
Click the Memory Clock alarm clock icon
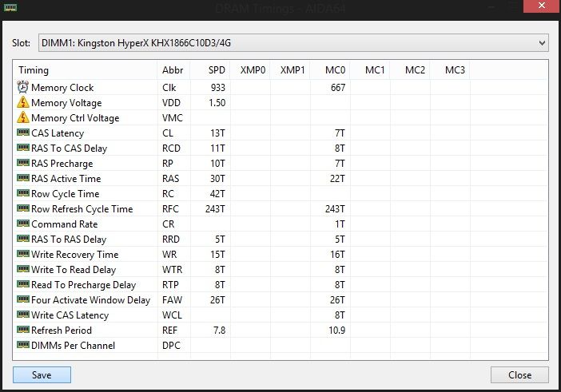(x=23, y=87)
